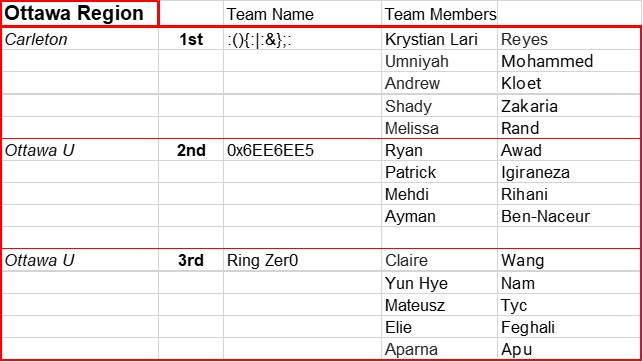Select the 1st place cell

(x=191, y=39)
